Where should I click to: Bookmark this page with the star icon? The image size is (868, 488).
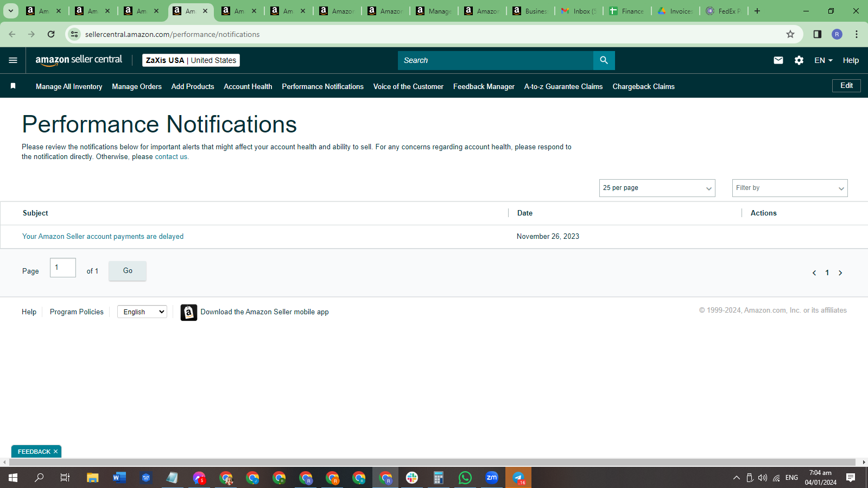[790, 34]
